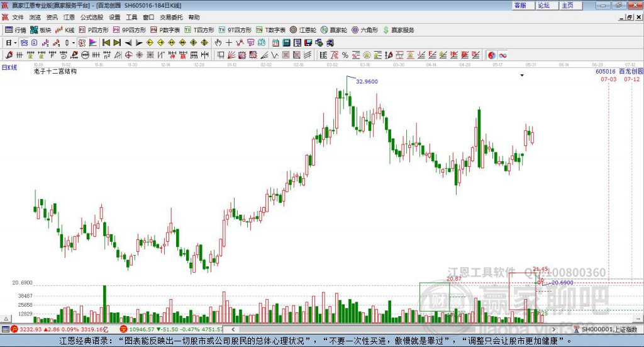Viewport: 644px width, 347px height.
Task: Open the P四方形 tool
Action: pyautogui.click(x=94, y=30)
